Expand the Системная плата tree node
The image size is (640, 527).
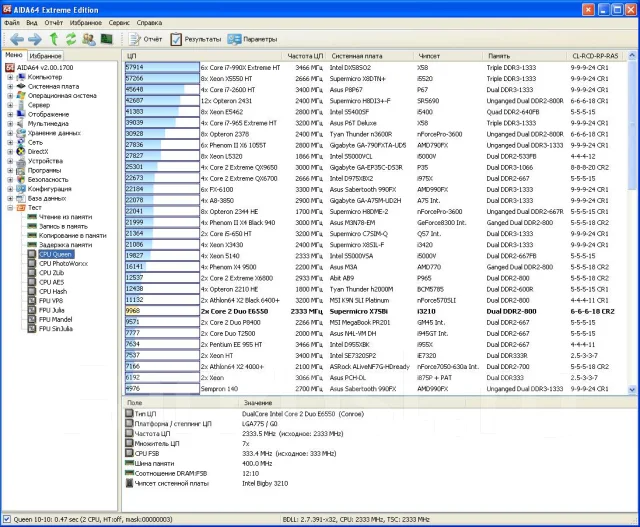coord(10,86)
